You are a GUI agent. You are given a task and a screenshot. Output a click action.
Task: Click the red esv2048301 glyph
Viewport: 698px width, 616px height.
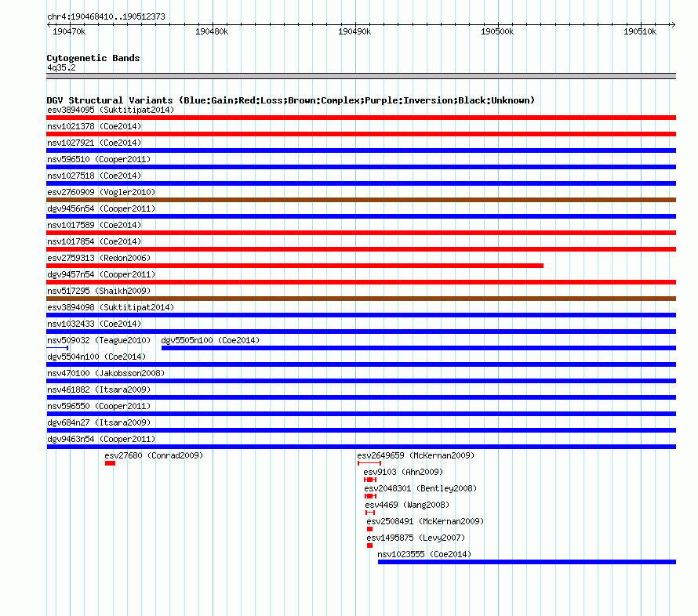[x=370, y=496]
